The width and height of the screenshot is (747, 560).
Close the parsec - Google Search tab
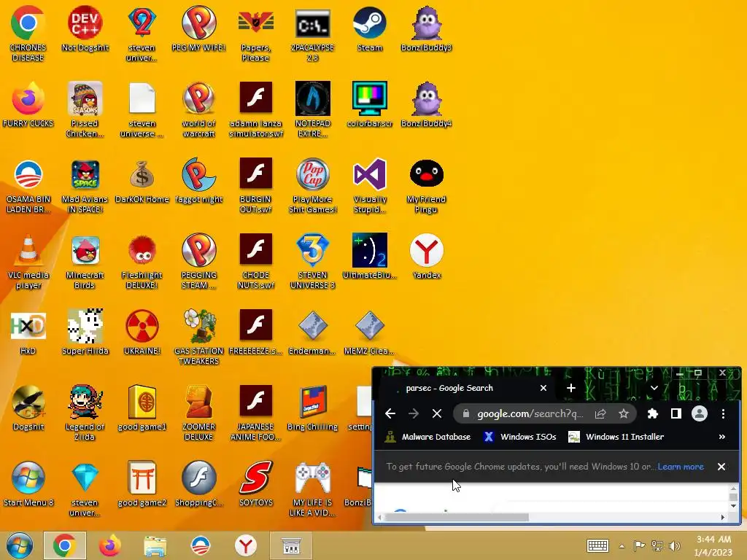tap(543, 388)
